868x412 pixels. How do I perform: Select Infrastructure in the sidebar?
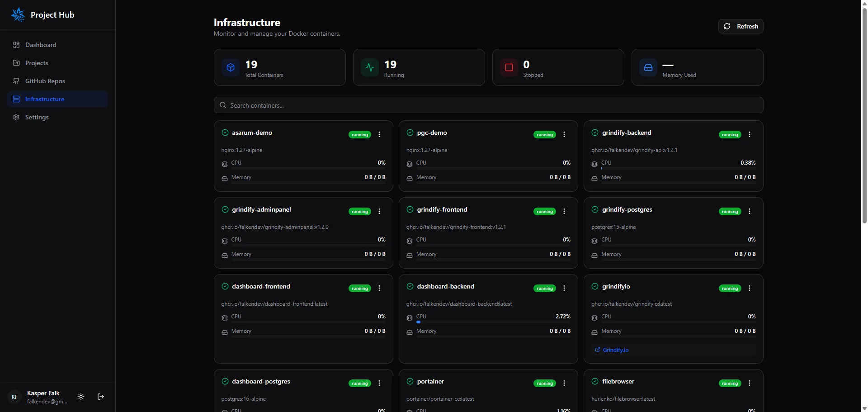pos(57,99)
